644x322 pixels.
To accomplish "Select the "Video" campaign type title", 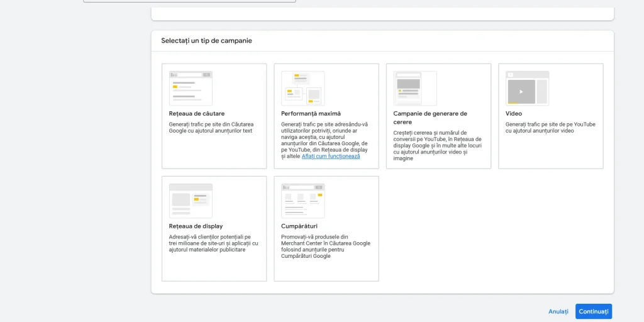I will pos(514,114).
